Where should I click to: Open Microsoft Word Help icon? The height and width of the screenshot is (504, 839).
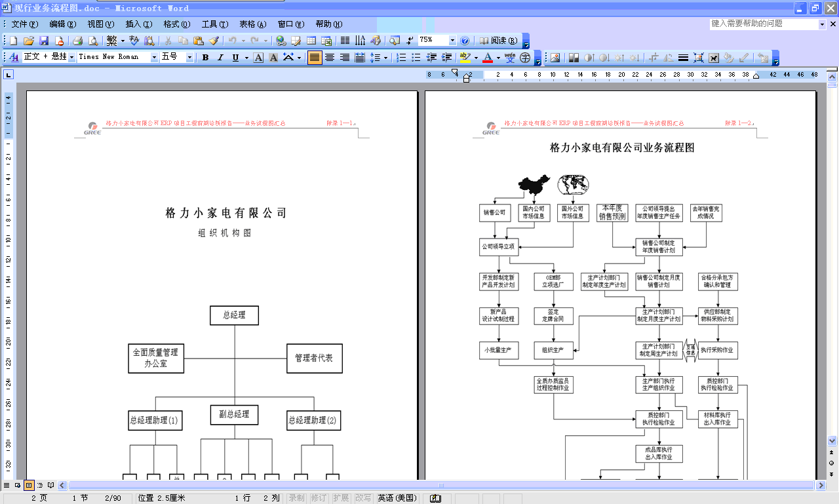click(465, 41)
